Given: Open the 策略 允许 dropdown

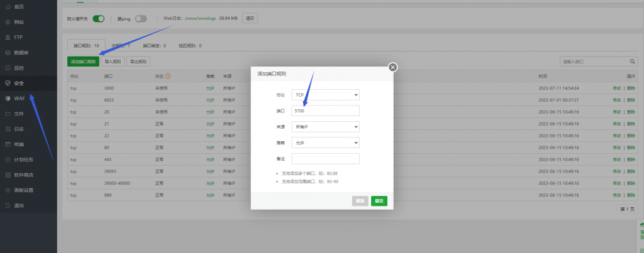Looking at the screenshot, I should 326,143.
